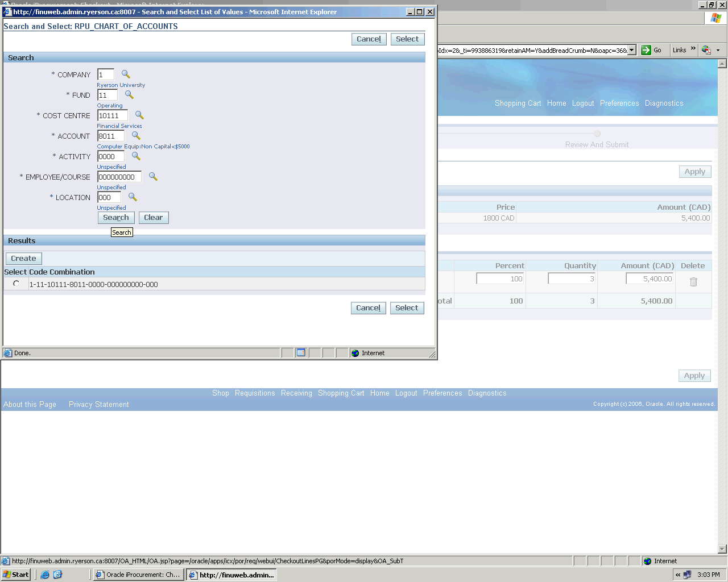Click the ACCOUNT input field
This screenshot has height=582, width=728.
(110, 136)
